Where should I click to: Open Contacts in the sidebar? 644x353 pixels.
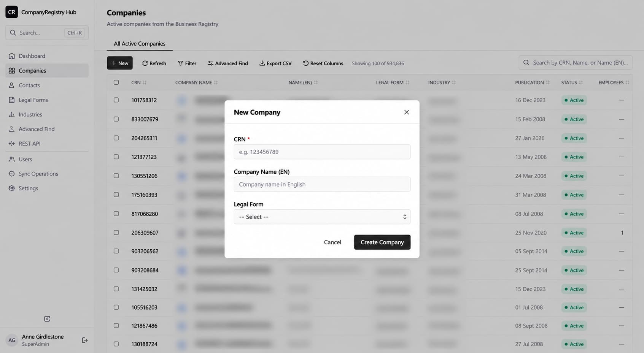(47, 85)
